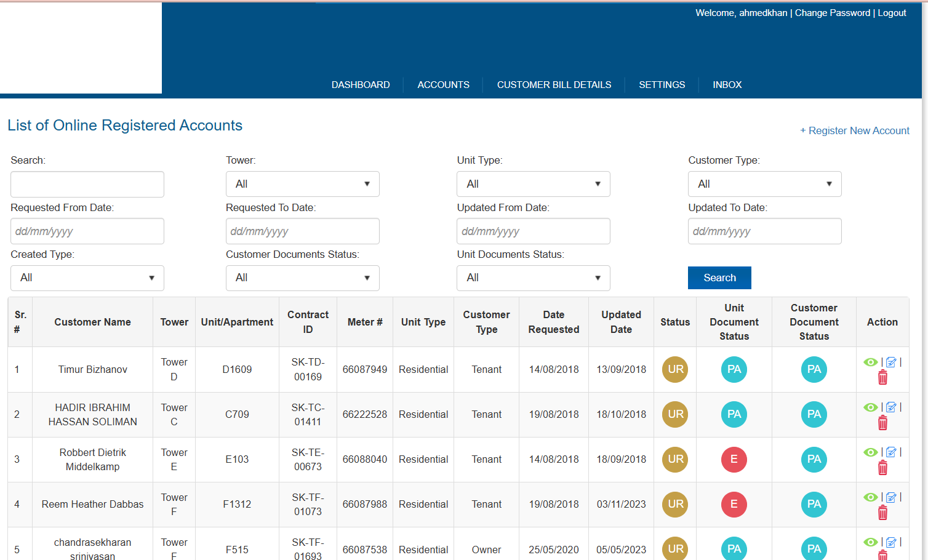View the Reem Heather Dabbas account details
The image size is (928, 560).
click(x=870, y=497)
